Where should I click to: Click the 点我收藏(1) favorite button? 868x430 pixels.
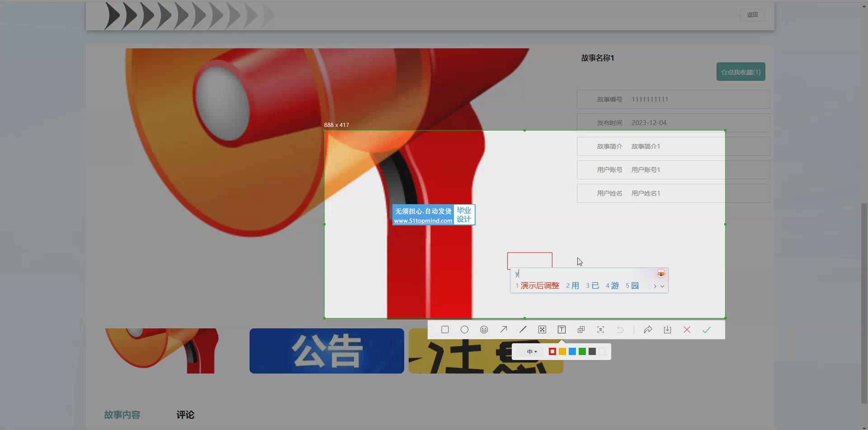pyautogui.click(x=741, y=72)
